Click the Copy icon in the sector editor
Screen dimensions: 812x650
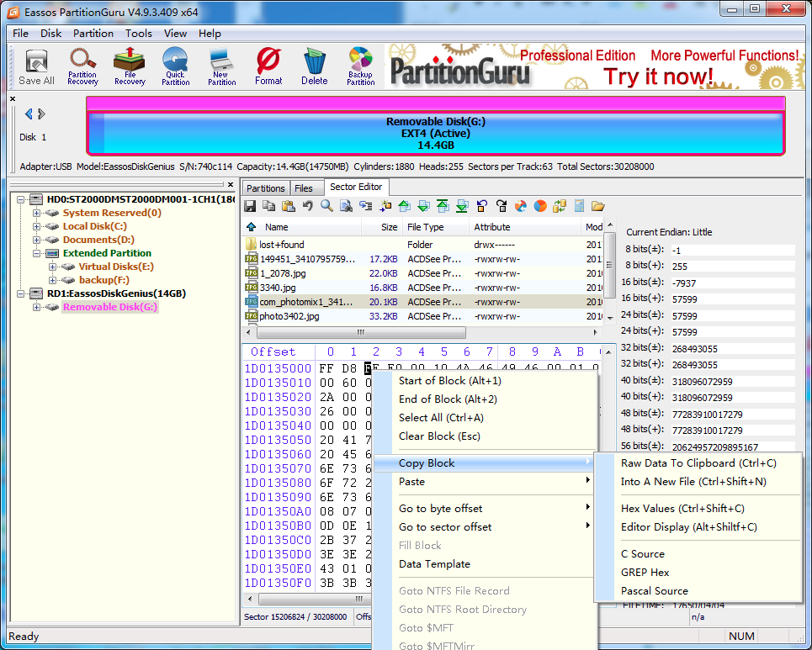268,206
